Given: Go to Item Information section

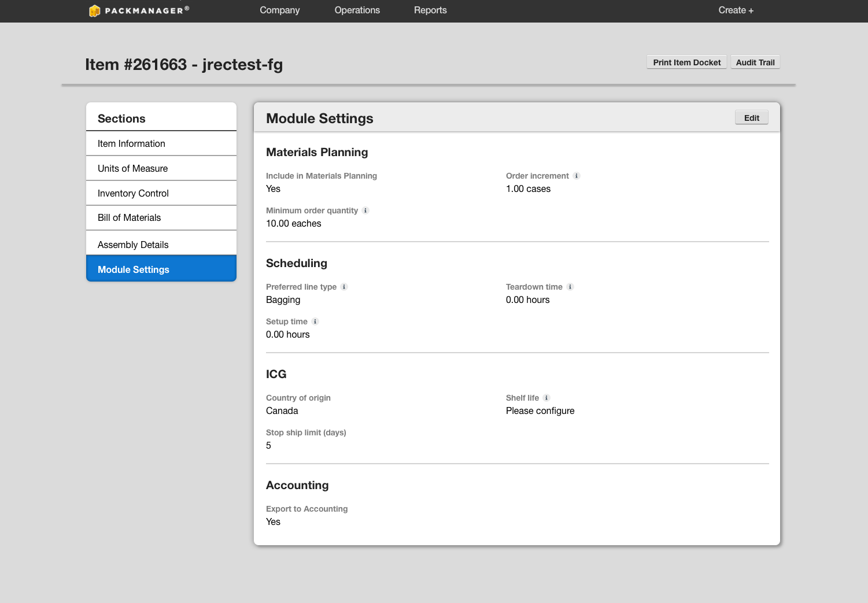Looking at the screenshot, I should tap(161, 143).
